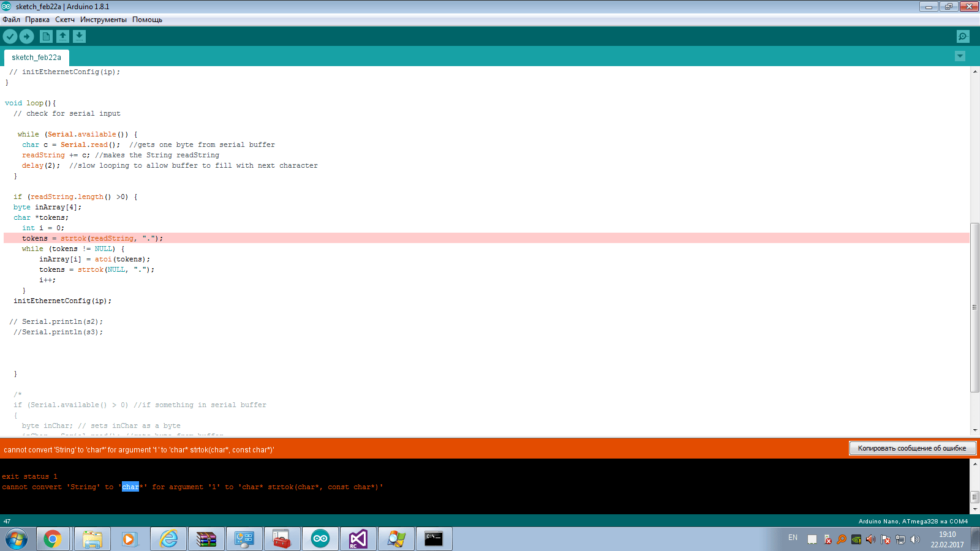Click the editor scrollbar down arrow
This screenshot has width=980, height=551.
click(974, 430)
